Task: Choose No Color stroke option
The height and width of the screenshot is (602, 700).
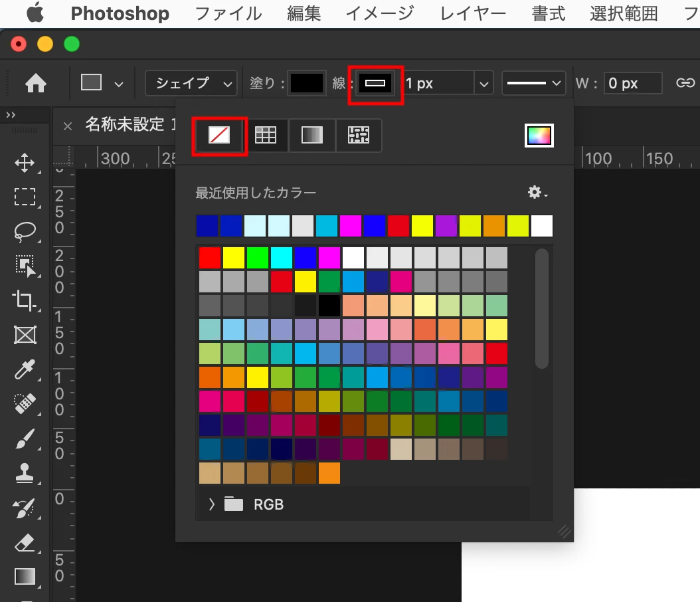Action: coord(219,135)
